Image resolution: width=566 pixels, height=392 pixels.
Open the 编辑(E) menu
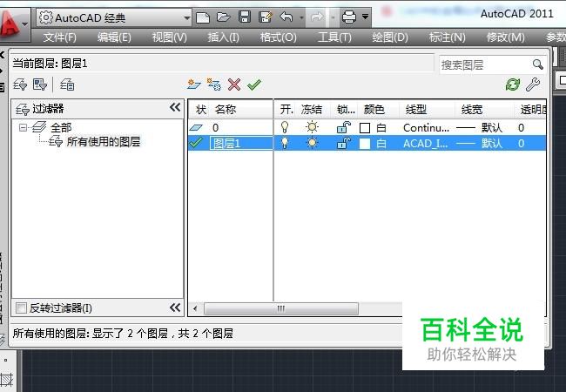[114, 37]
